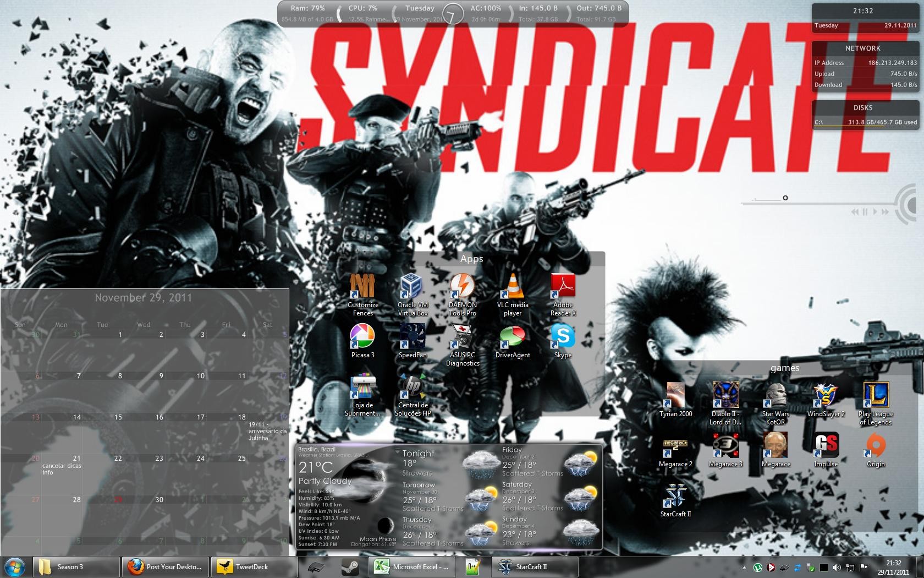
Task: Skip to next track on media widget
Action: [885, 212]
